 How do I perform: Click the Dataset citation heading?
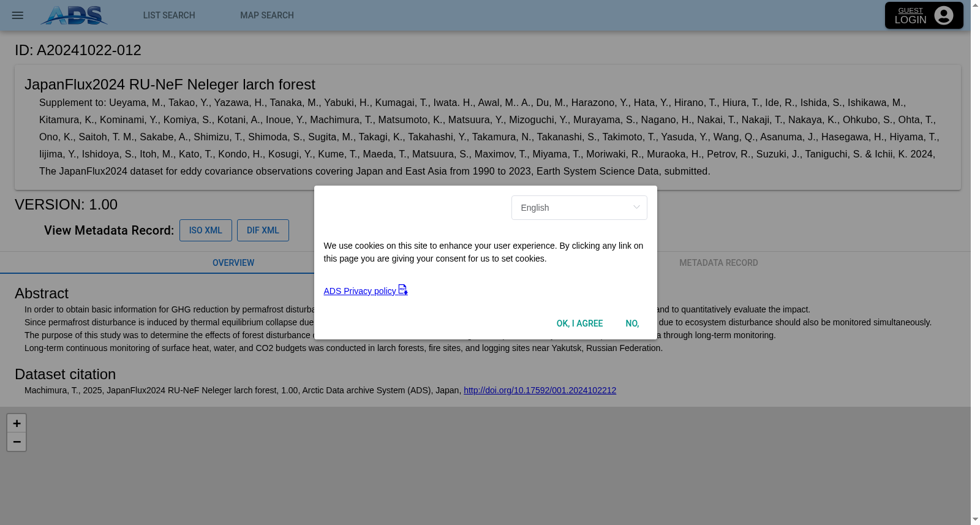coord(65,374)
